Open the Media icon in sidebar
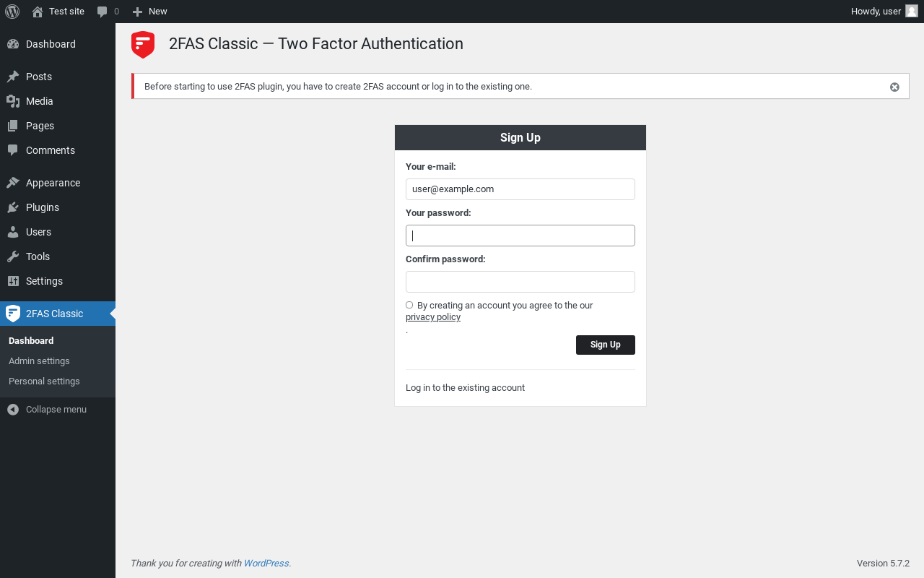Image resolution: width=924 pixels, height=578 pixels. [x=13, y=101]
